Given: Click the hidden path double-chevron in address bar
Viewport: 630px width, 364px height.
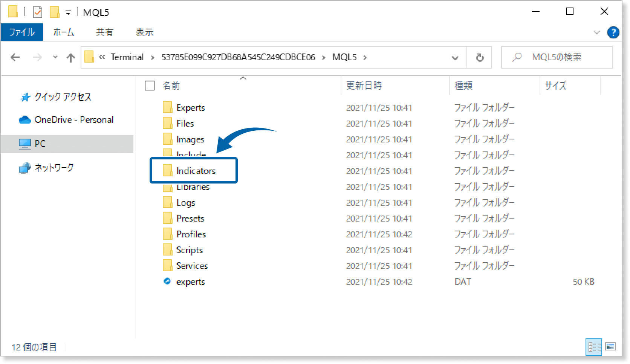Looking at the screenshot, I should coord(102,57).
